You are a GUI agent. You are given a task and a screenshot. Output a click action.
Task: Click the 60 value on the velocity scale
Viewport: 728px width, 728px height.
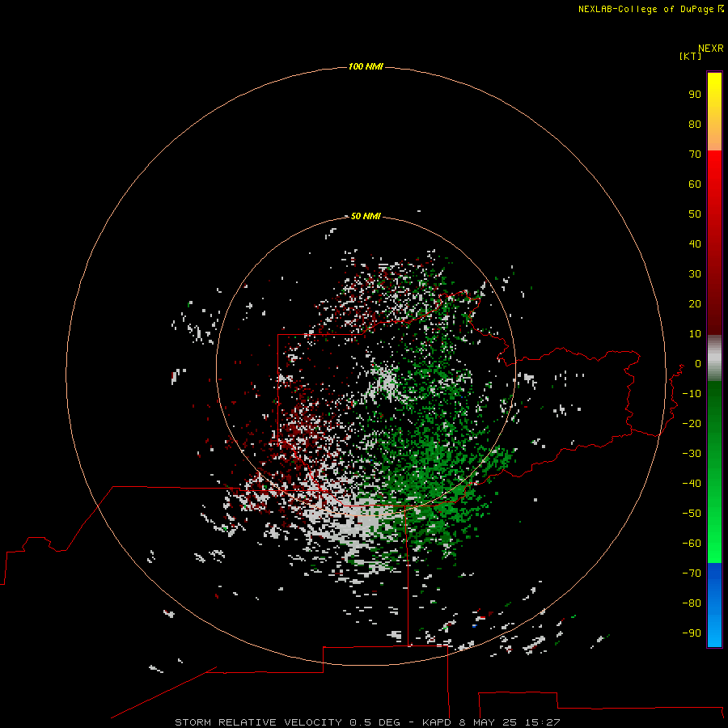pos(695,184)
